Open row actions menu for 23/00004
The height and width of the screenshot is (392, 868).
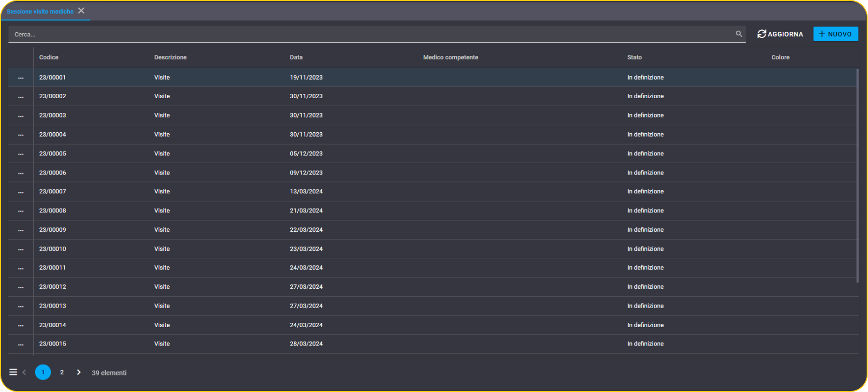click(21, 135)
